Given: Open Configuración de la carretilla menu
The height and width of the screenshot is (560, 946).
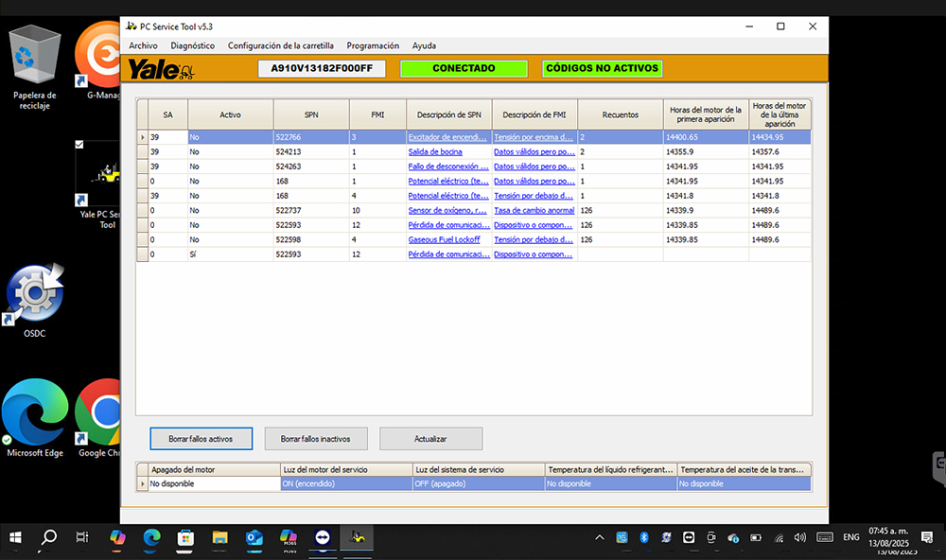Looking at the screenshot, I should pyautogui.click(x=281, y=45).
